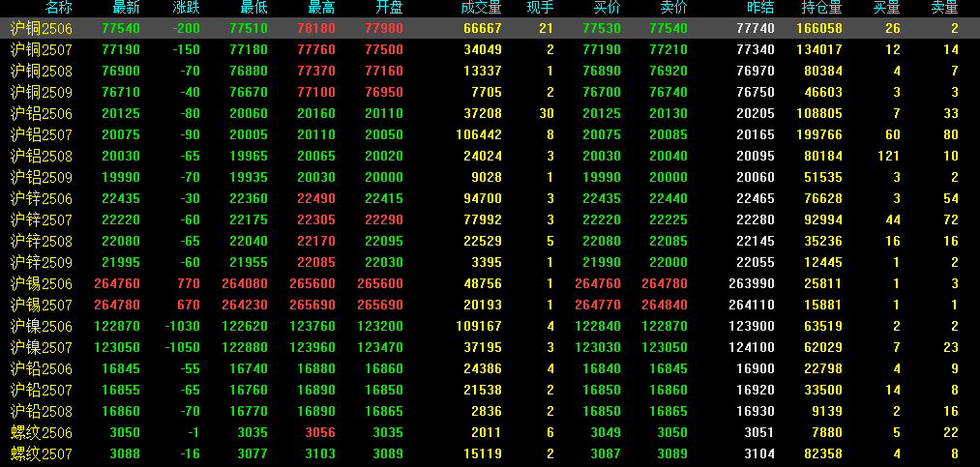The height and width of the screenshot is (467, 980).
Task: Click high price 265690 for 沪锡2507
Action: 312,305
